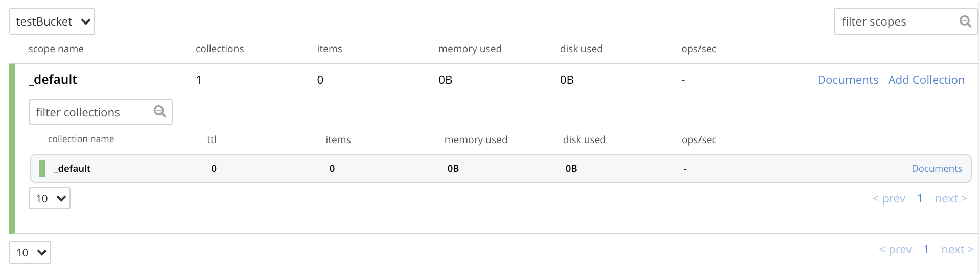The width and height of the screenshot is (980, 280).
Task: Go to next page of collections
Action: click(x=950, y=198)
